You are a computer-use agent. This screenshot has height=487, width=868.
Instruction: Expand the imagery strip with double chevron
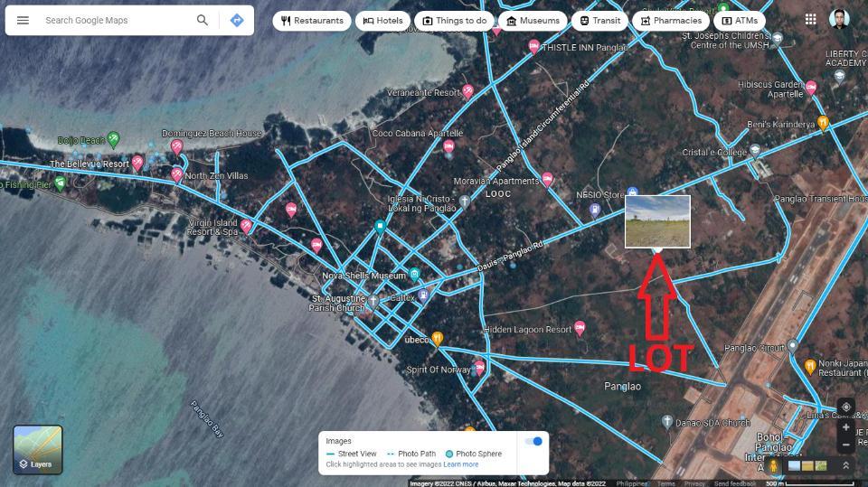pyautogui.click(x=845, y=465)
